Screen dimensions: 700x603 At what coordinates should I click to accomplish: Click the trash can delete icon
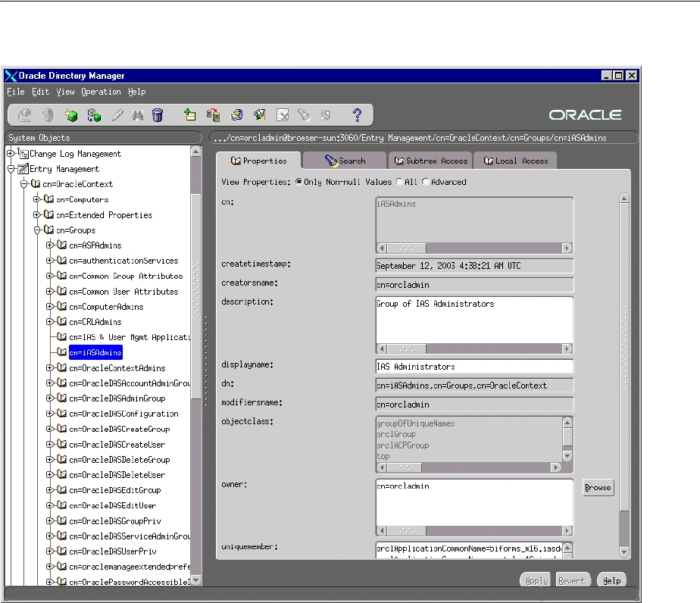[158, 115]
